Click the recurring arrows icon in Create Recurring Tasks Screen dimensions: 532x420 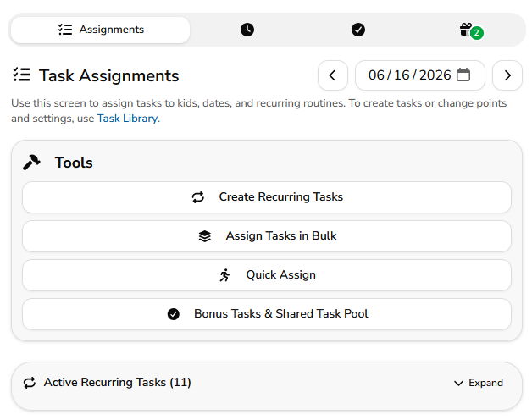[198, 197]
